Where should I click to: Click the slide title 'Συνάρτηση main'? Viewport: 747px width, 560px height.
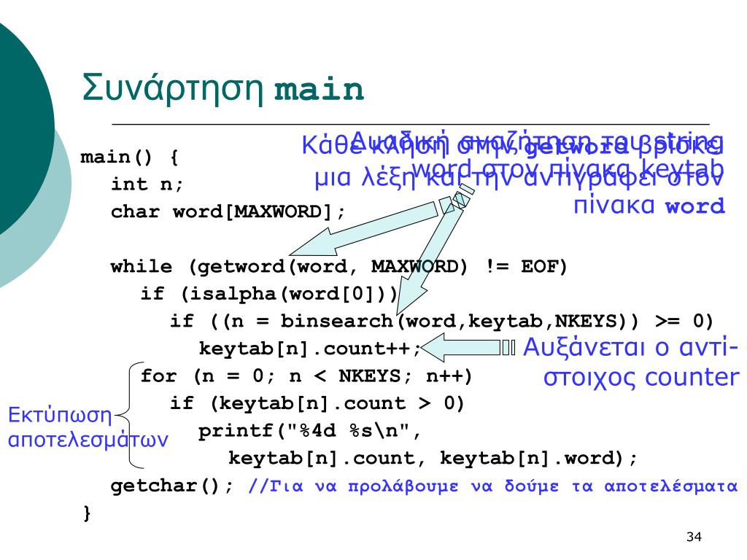[x=223, y=88]
